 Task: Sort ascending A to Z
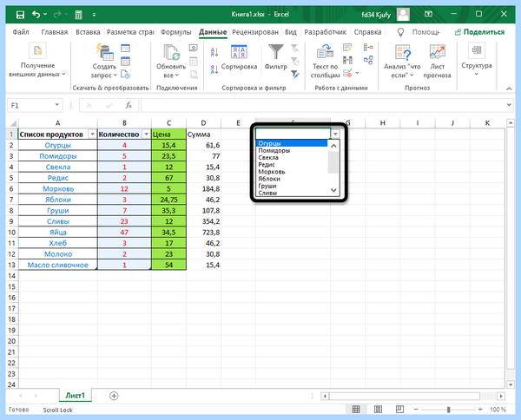click(214, 52)
